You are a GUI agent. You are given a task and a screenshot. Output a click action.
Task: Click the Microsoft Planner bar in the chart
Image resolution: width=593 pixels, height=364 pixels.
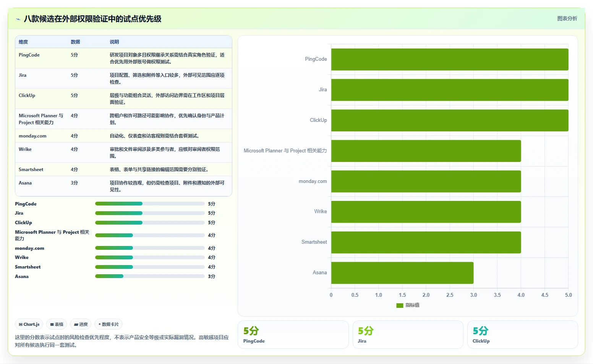(x=426, y=151)
